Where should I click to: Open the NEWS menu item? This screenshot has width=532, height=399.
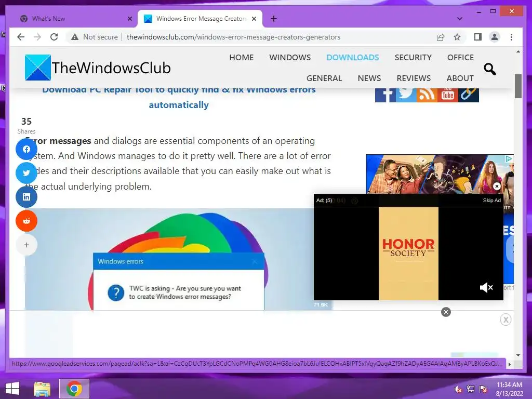[x=369, y=78]
